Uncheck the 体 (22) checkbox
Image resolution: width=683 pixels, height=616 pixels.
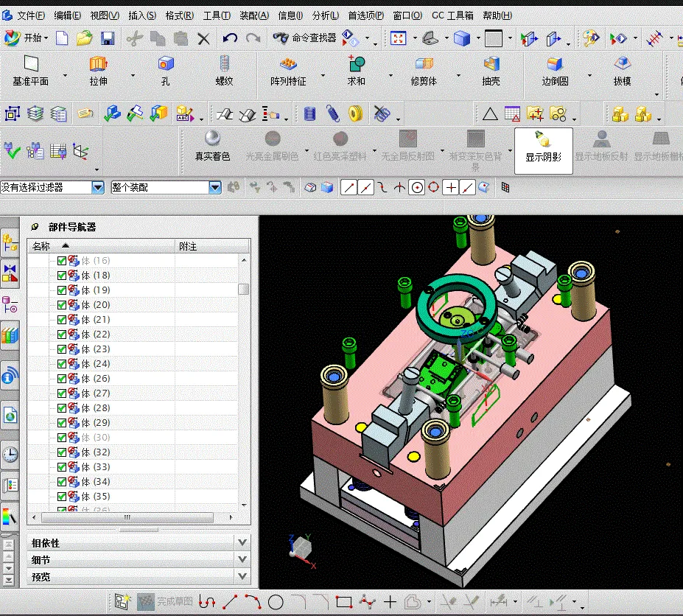[61, 334]
